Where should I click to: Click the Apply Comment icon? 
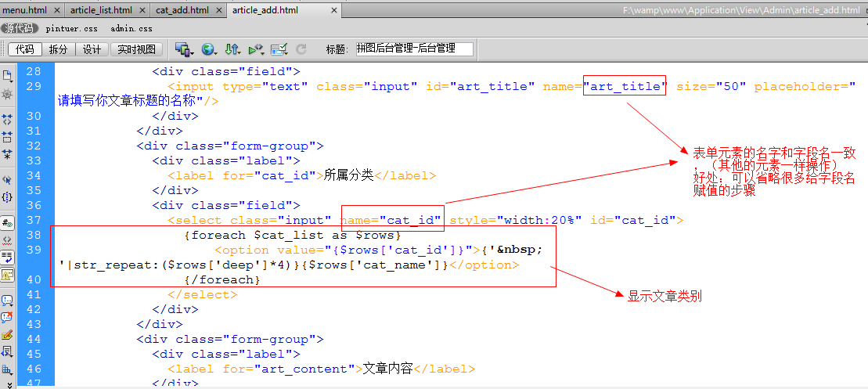point(7,301)
